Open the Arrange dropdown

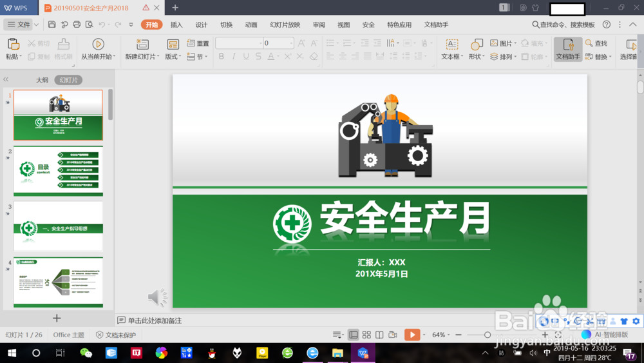coord(503,57)
